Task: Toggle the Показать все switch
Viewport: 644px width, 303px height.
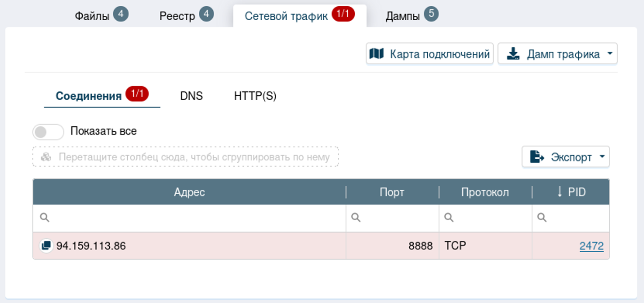Action: tap(48, 132)
